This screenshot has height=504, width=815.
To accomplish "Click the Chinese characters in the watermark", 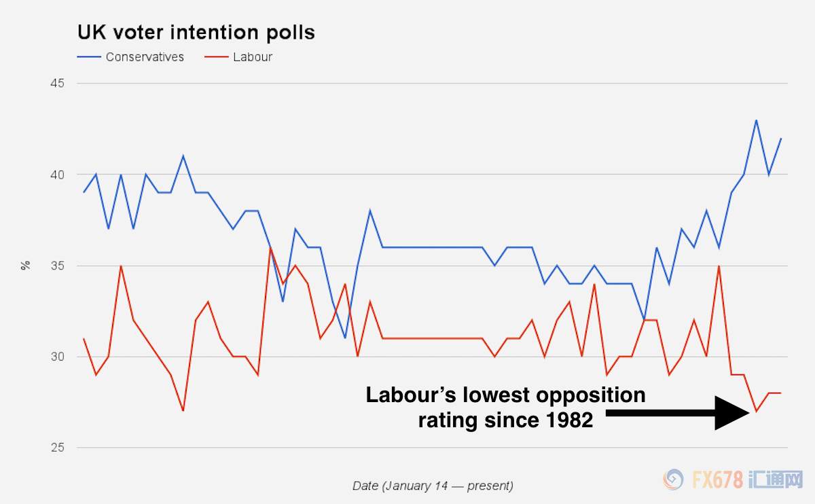I will pos(775,480).
